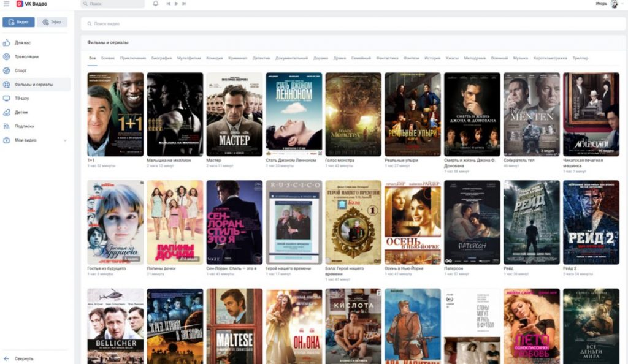This screenshot has height=364, width=628.
Task: Filter by the Детектив genre tab
Action: tap(261, 58)
